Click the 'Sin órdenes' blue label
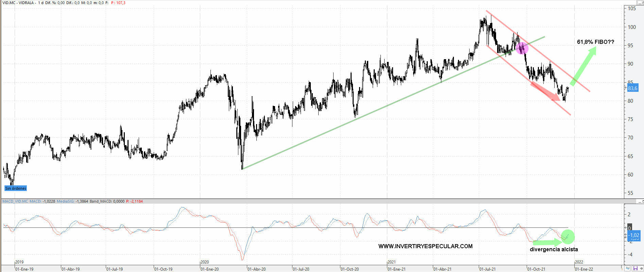The image size is (644, 272). (16, 188)
